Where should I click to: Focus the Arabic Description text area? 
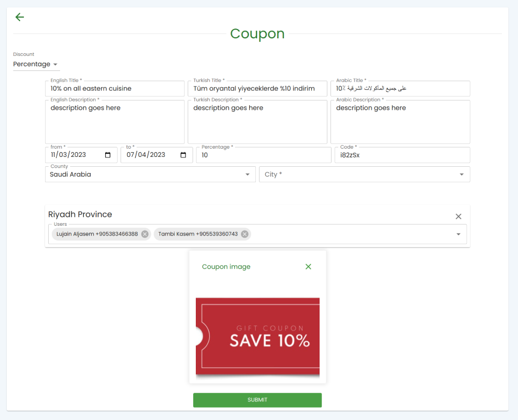coord(400,122)
